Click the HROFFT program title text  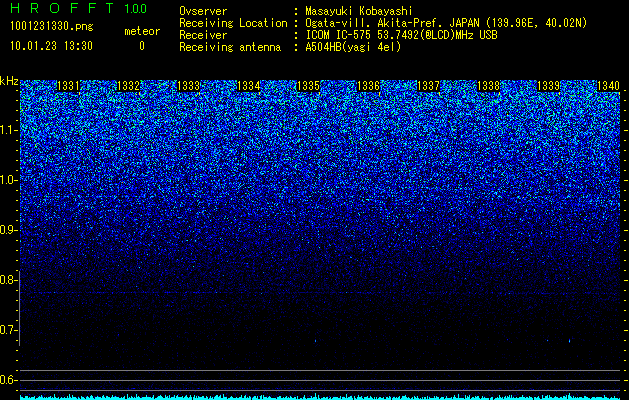coord(63,8)
